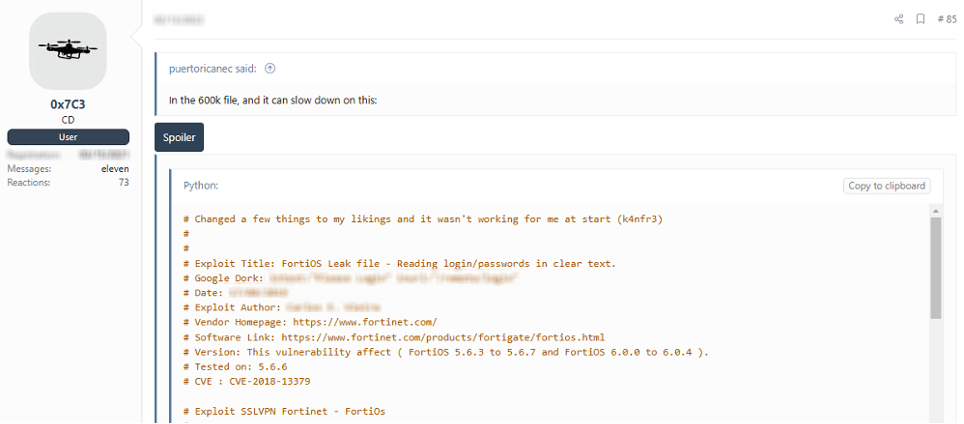This screenshot has width=964, height=424.
Task: Click 'Exploit SSLVPN Fortinet - FortiOs' line
Action: coord(285,411)
